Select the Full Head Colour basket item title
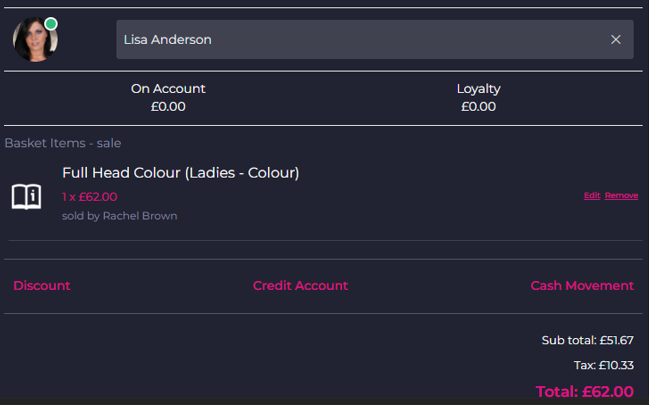 tap(180, 173)
